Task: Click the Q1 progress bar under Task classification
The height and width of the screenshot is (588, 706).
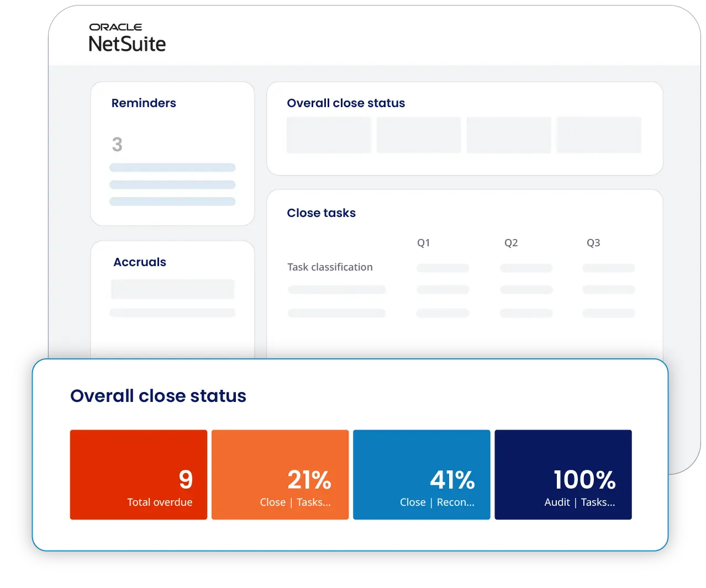Action: point(443,268)
